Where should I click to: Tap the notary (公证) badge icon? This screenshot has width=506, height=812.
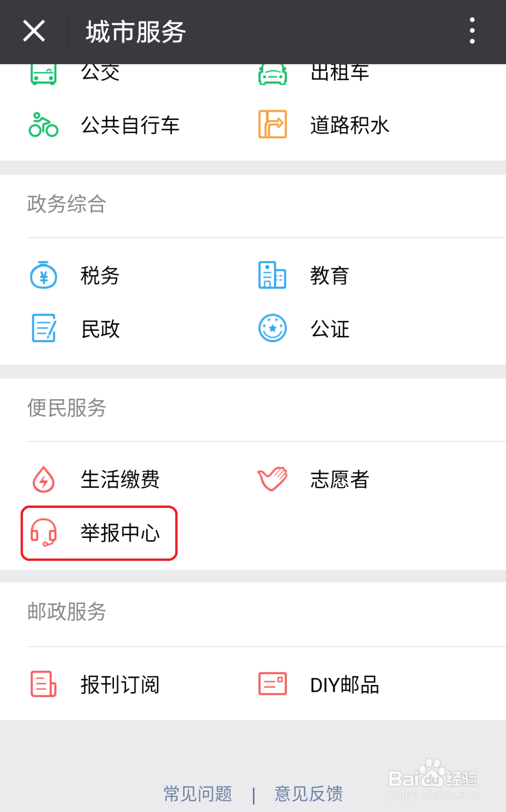[x=272, y=328]
